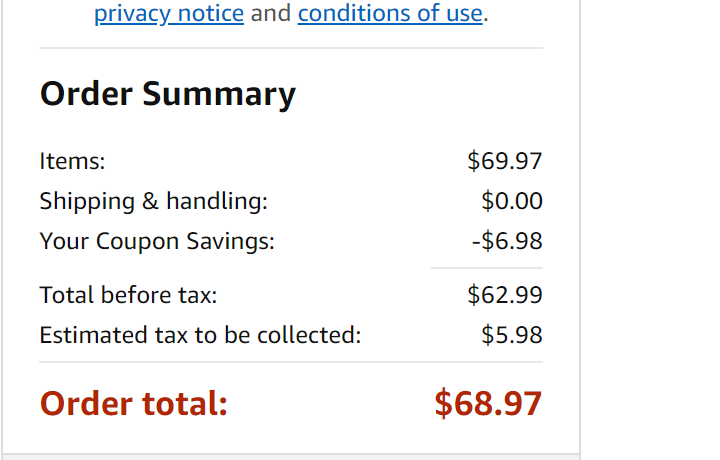The image size is (720, 460).
Task: Click the $69.97 items amount
Action: (504, 160)
